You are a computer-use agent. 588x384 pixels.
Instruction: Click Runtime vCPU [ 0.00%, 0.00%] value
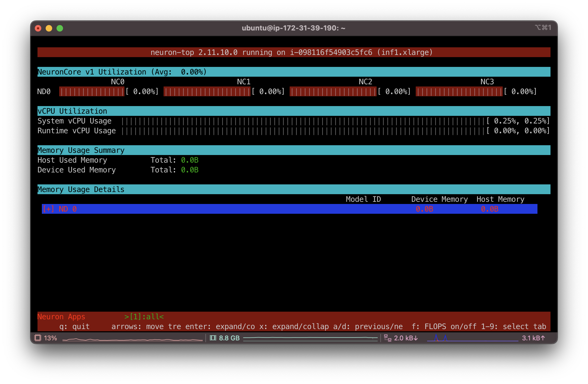pyautogui.click(x=518, y=131)
